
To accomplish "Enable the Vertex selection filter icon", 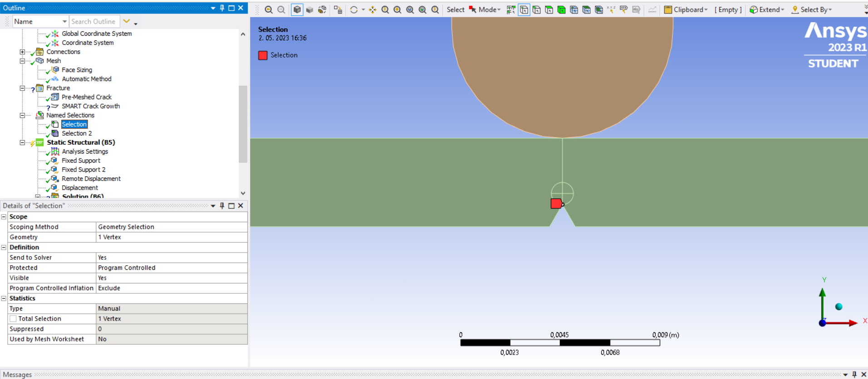I will point(524,10).
